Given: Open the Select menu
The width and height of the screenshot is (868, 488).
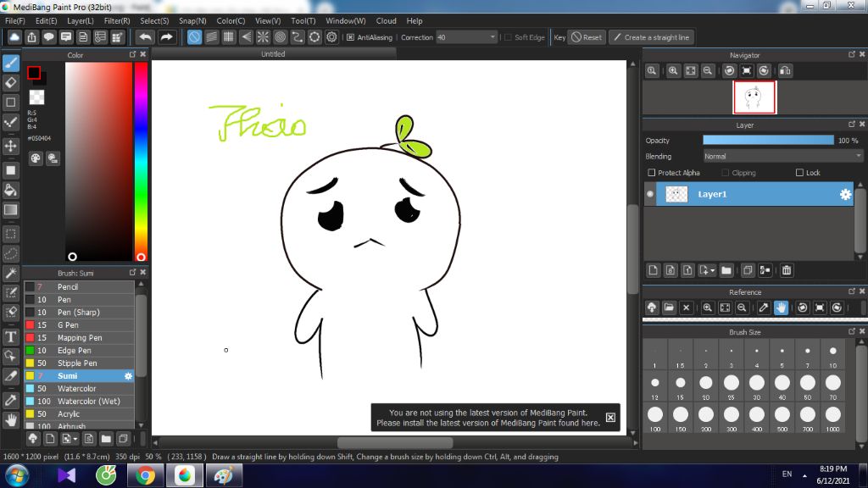Looking at the screenshot, I should click(154, 20).
